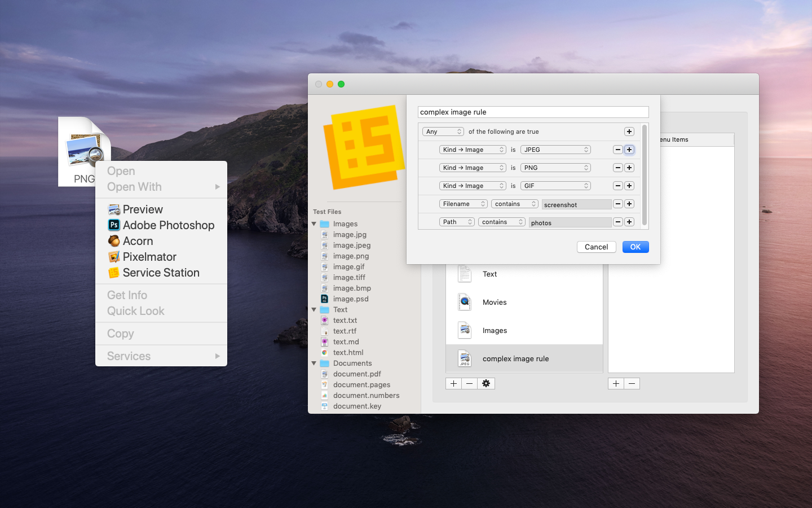Click the Cancel button
This screenshot has width=812, height=508.
(596, 247)
